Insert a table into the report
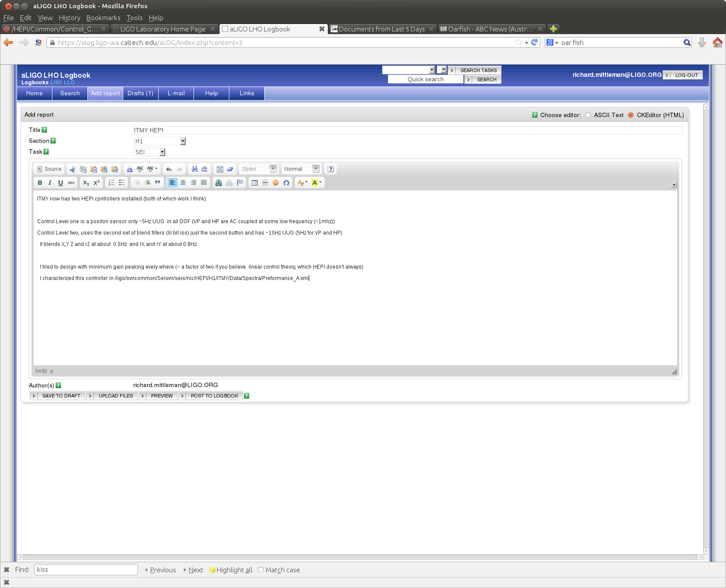 tap(255, 183)
